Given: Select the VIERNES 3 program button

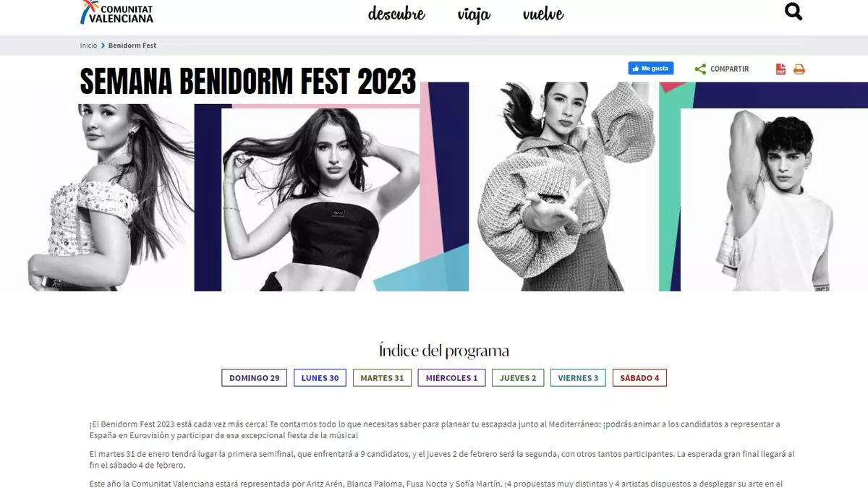Looking at the screenshot, I should [578, 378].
